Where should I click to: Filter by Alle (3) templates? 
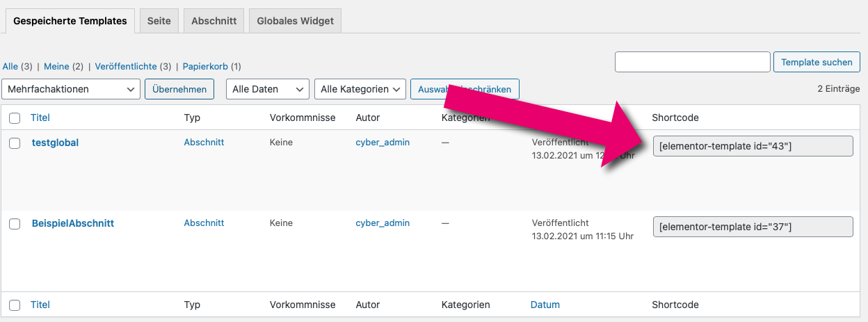tap(17, 67)
